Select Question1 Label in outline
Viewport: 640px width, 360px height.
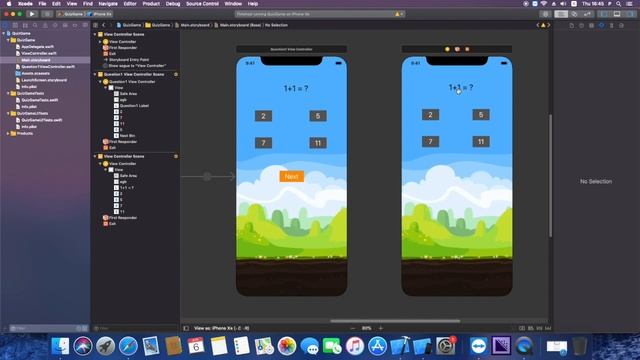(134, 106)
